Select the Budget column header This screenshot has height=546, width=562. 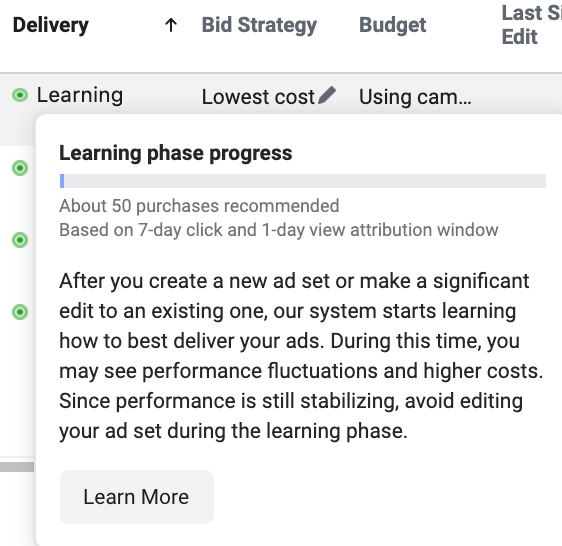click(x=392, y=25)
